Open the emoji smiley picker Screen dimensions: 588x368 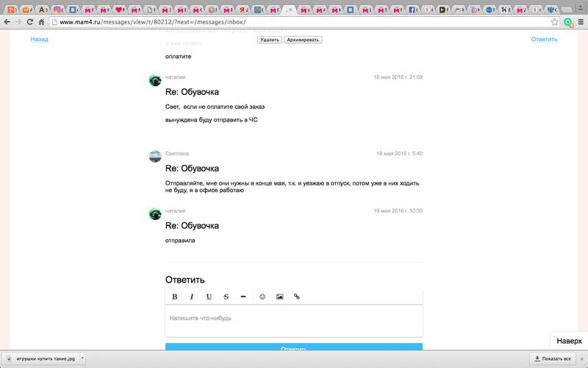tap(262, 297)
